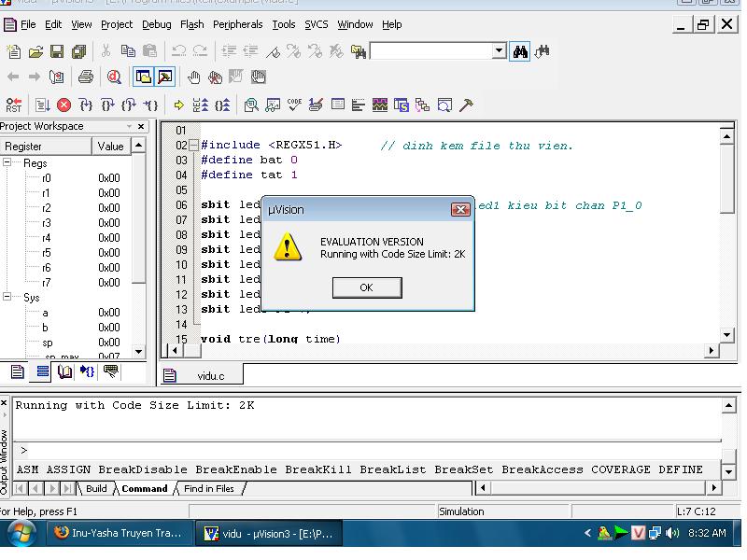Toggle Output Window visibility button
This screenshot has width=747, height=560.
(x=165, y=77)
